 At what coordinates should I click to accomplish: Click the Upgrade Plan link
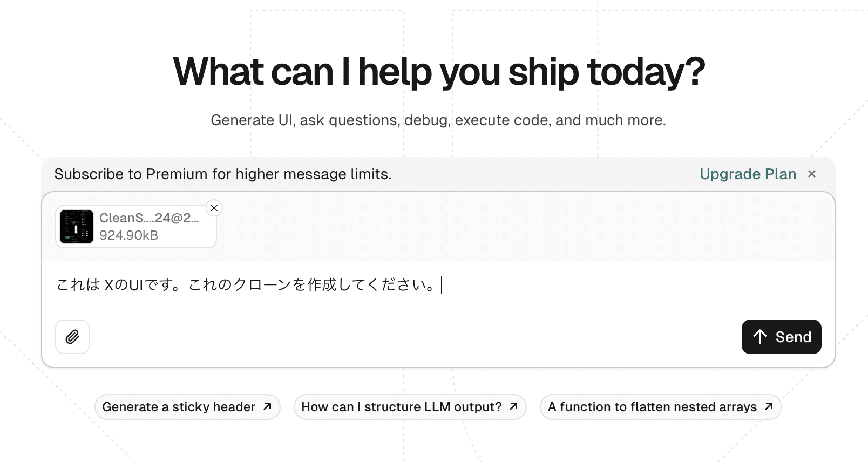click(x=748, y=174)
